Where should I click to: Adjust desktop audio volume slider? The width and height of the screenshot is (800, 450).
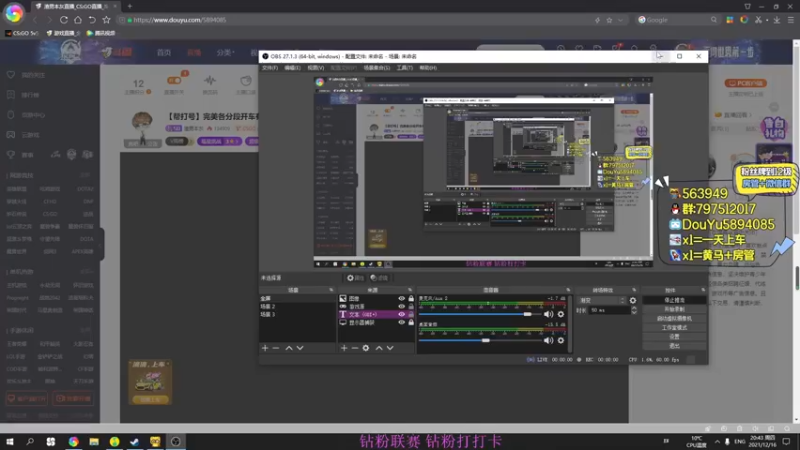486,340
